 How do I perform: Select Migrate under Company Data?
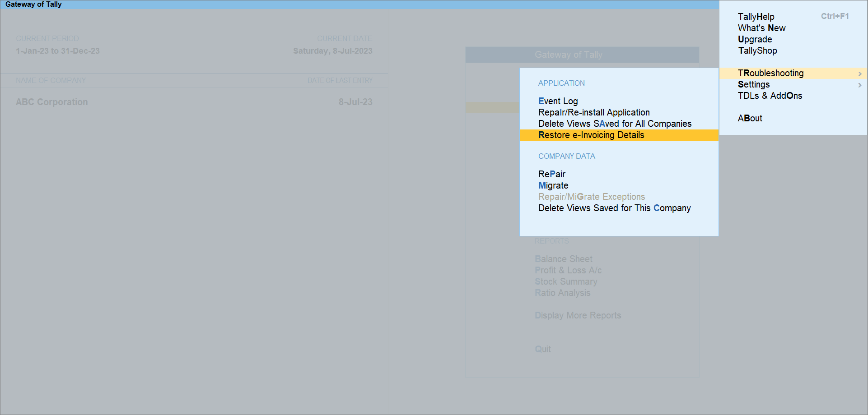coord(553,185)
